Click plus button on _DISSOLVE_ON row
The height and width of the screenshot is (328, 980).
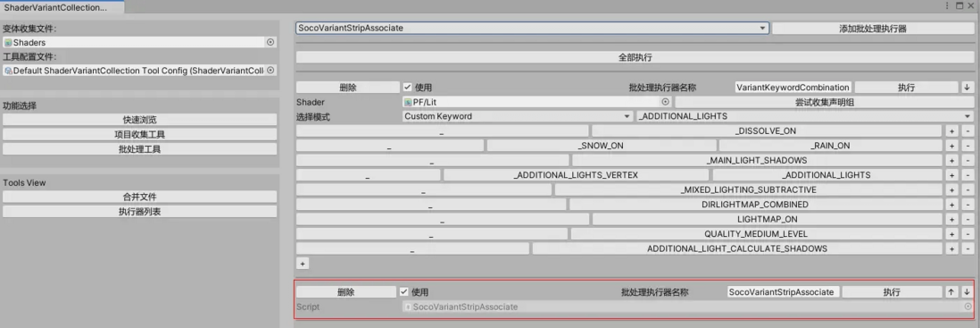coord(951,130)
